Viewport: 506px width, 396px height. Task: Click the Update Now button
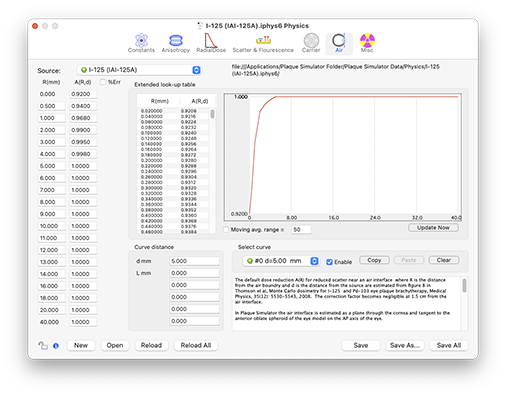[433, 228]
